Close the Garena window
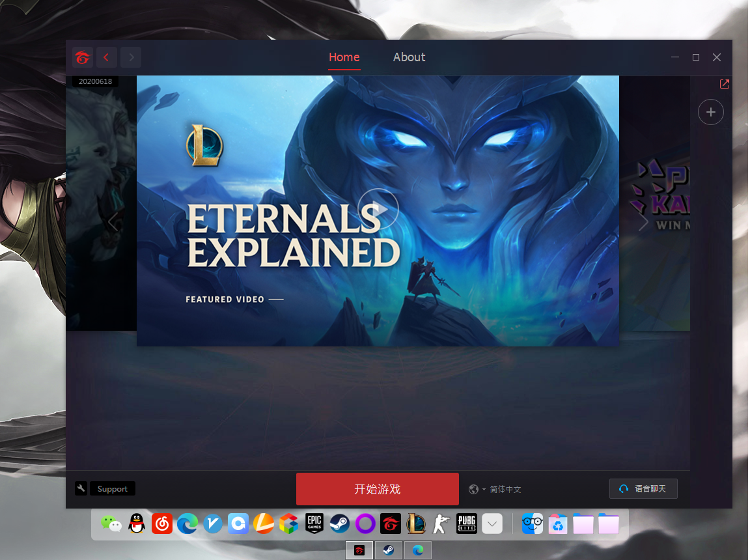 [717, 57]
